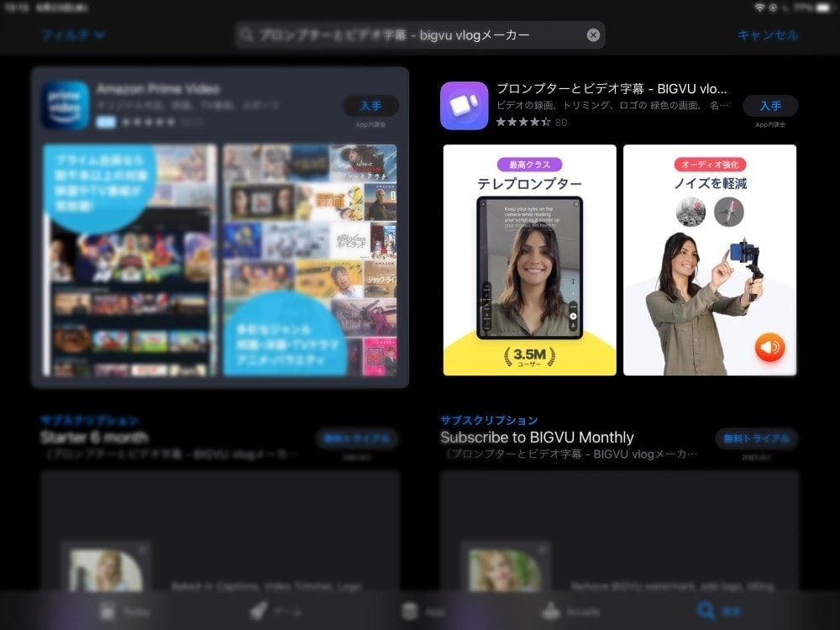Viewport: 840px width, 630px height.
Task: Open the Amazon Prime Video app icon
Action: pyautogui.click(x=66, y=105)
